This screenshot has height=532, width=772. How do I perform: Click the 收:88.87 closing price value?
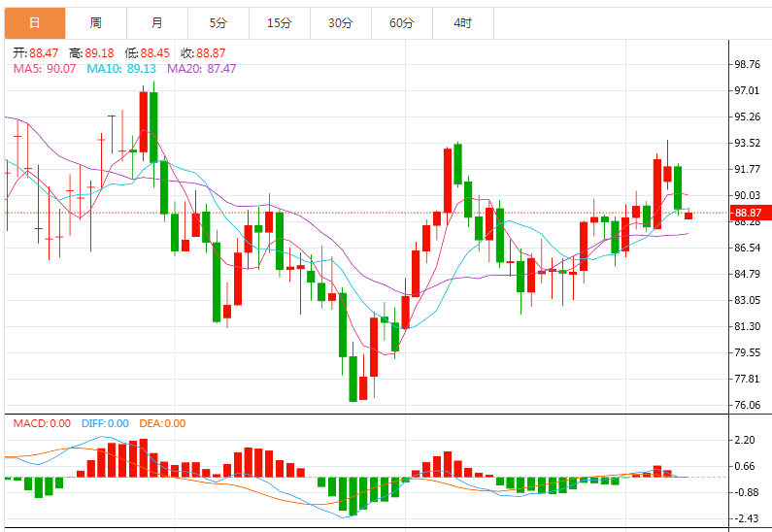203,53
